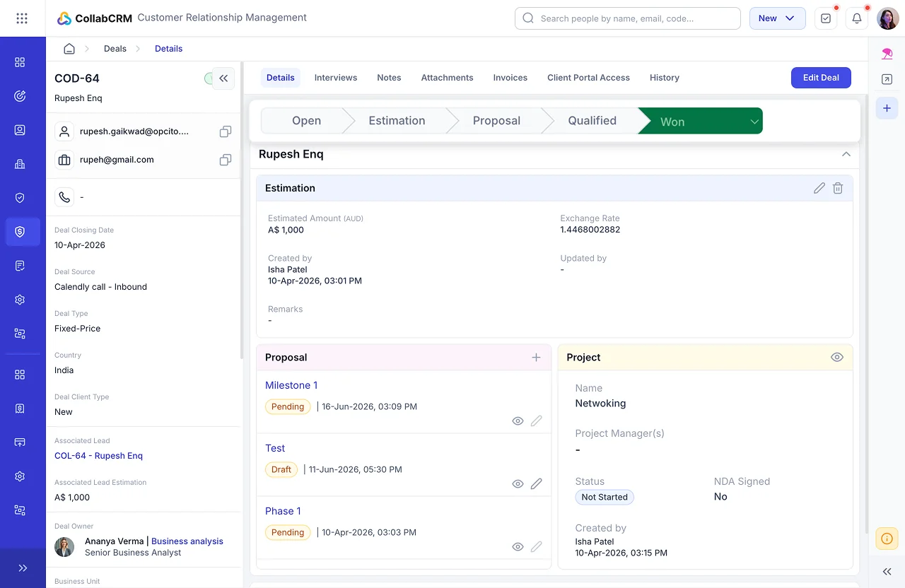Delete the Estimation with trash icon

(x=838, y=188)
